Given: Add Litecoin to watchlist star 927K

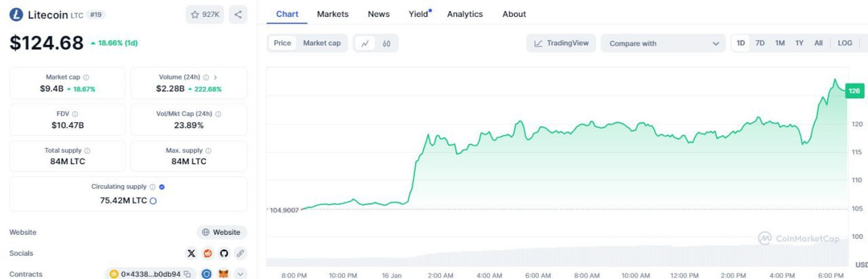Looking at the screenshot, I should (x=205, y=14).
